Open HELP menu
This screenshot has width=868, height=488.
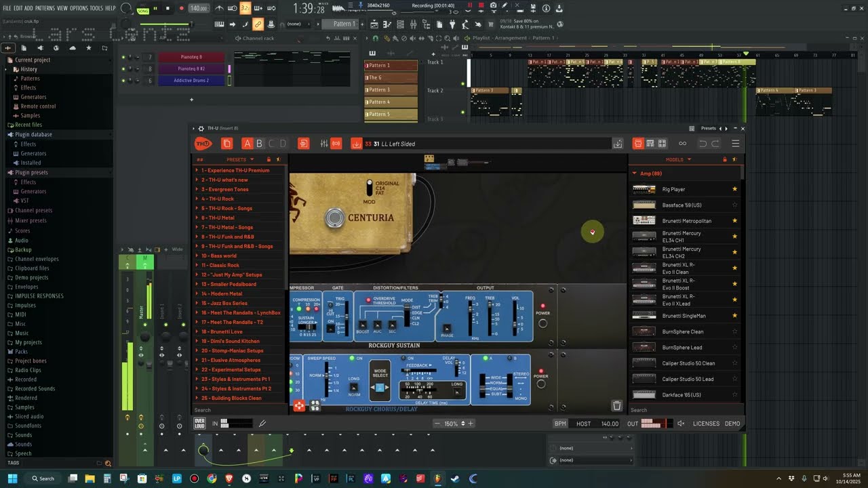[111, 8]
